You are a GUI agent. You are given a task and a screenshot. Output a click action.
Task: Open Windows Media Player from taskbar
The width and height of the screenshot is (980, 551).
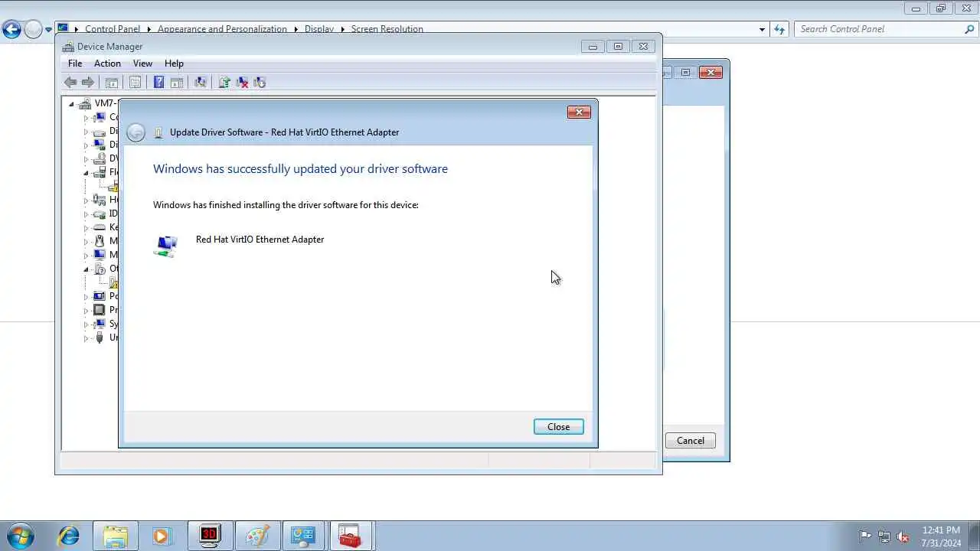[x=162, y=536]
